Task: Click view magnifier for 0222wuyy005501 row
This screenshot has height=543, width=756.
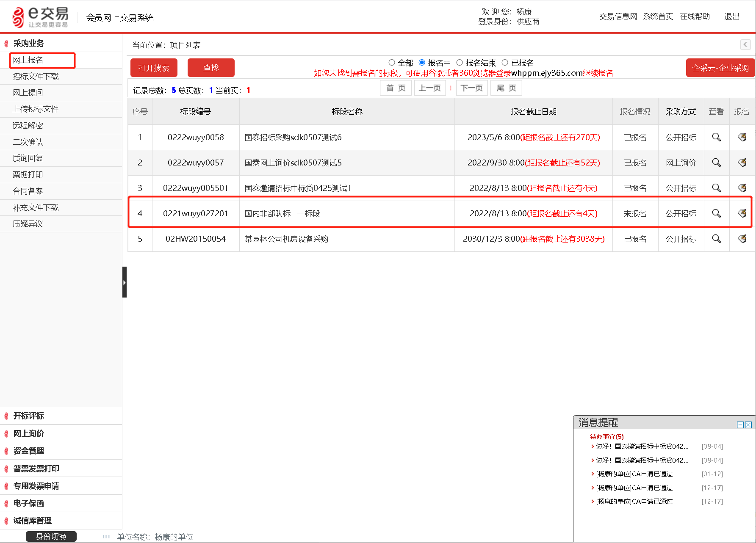Action: coord(716,188)
